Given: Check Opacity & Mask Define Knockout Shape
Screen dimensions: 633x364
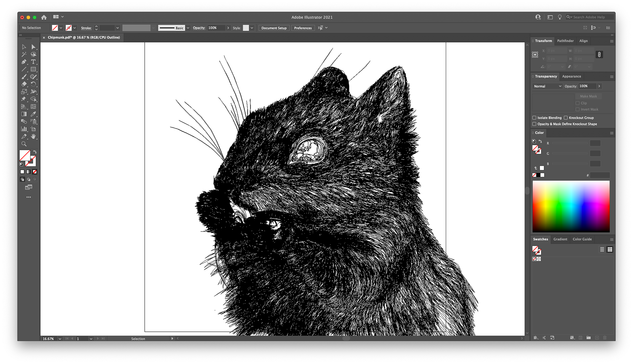Looking at the screenshot, I should 534,124.
